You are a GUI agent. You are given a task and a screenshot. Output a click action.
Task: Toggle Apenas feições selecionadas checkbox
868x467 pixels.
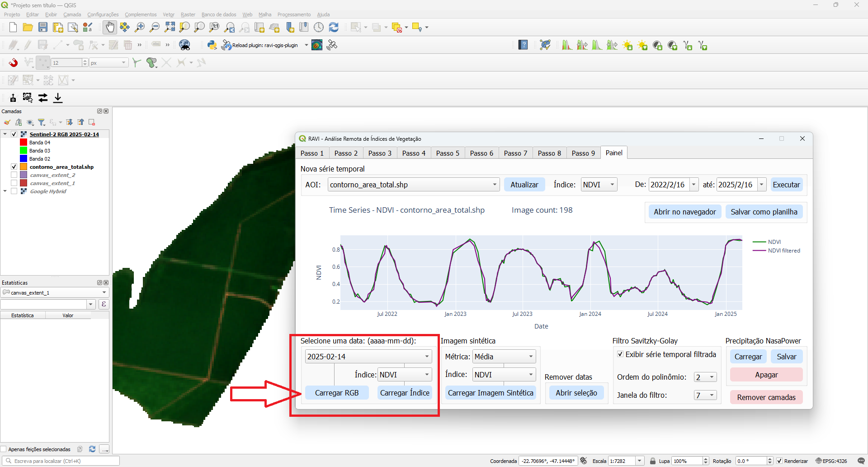(x=4, y=449)
